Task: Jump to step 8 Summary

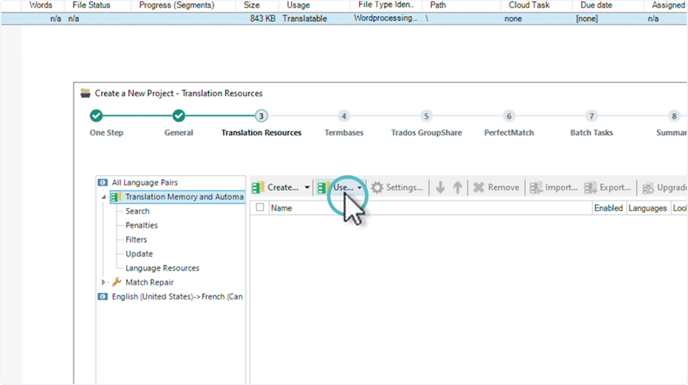Action: click(x=674, y=116)
